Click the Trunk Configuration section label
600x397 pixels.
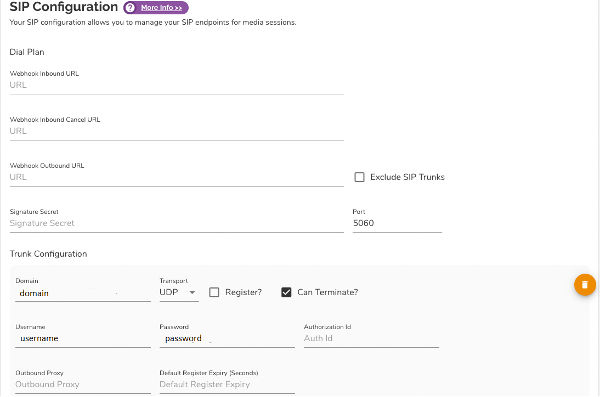tap(48, 254)
